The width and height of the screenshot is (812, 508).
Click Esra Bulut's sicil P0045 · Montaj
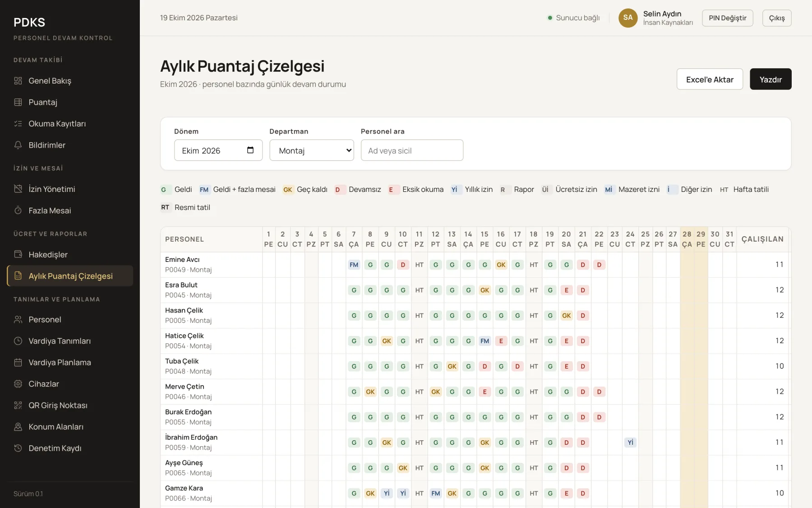(188, 295)
